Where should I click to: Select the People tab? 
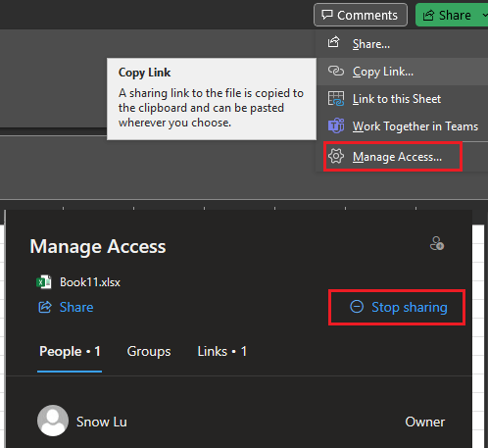tap(70, 352)
